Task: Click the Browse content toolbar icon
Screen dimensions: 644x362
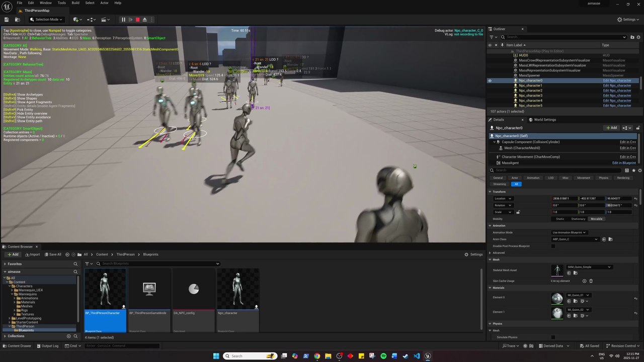Action: coord(17,20)
